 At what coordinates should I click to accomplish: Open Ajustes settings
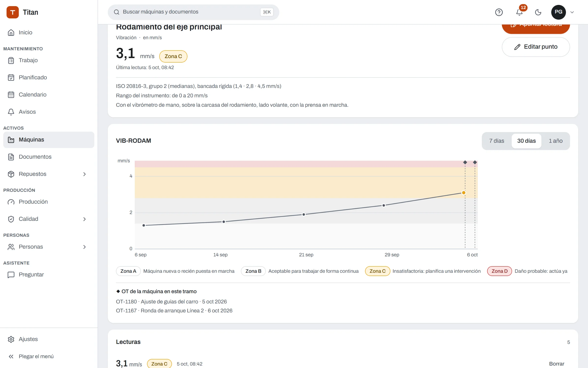[49, 339]
